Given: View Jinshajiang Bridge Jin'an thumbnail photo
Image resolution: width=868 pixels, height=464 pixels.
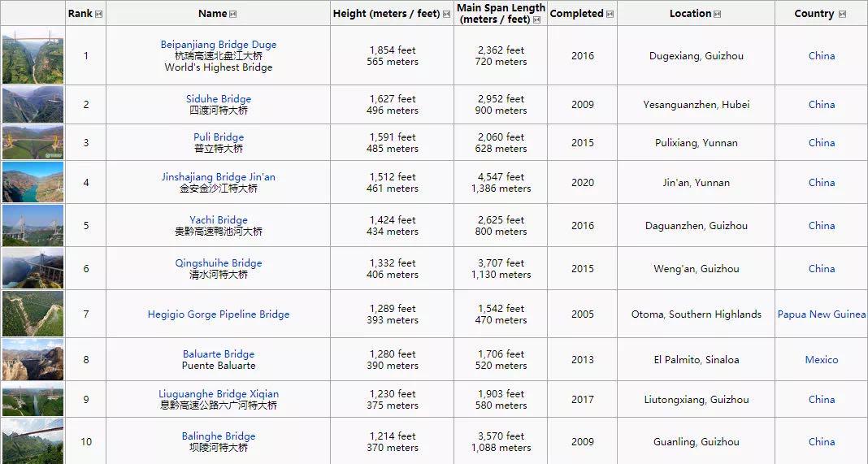Looking at the screenshot, I should pyautogui.click(x=33, y=182).
